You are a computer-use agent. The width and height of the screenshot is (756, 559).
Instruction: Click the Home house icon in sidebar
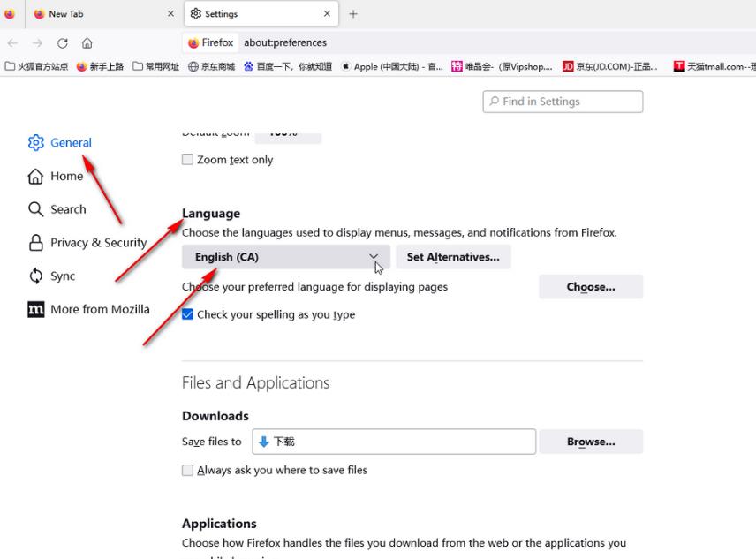[35, 177]
